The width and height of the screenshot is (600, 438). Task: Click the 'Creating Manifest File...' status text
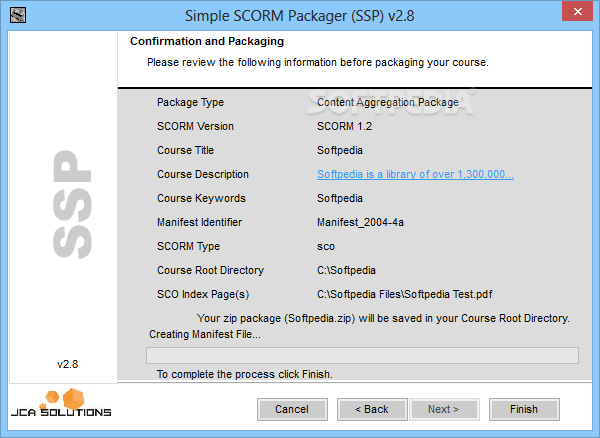(205, 334)
